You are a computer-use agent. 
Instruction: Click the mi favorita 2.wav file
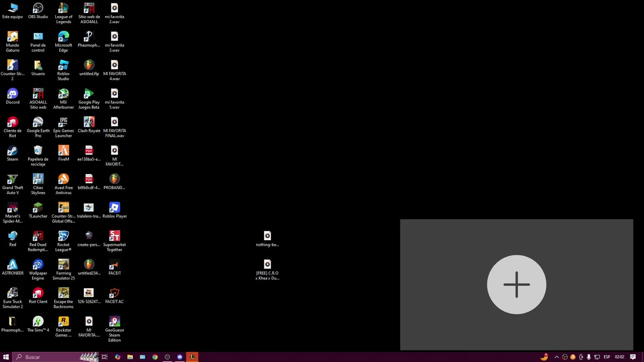point(114,13)
